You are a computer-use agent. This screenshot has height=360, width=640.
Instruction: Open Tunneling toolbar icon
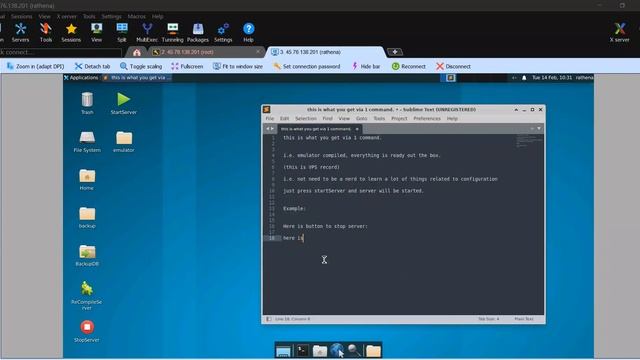click(173, 32)
